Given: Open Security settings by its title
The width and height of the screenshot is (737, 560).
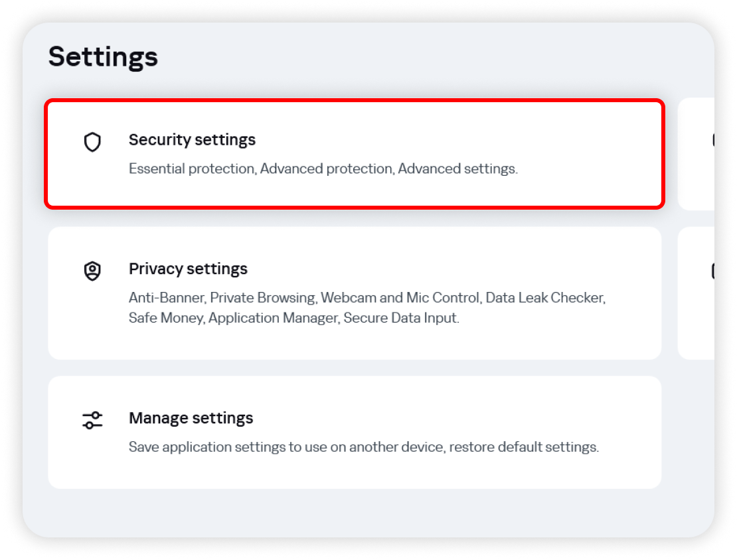Looking at the screenshot, I should pos(192,140).
